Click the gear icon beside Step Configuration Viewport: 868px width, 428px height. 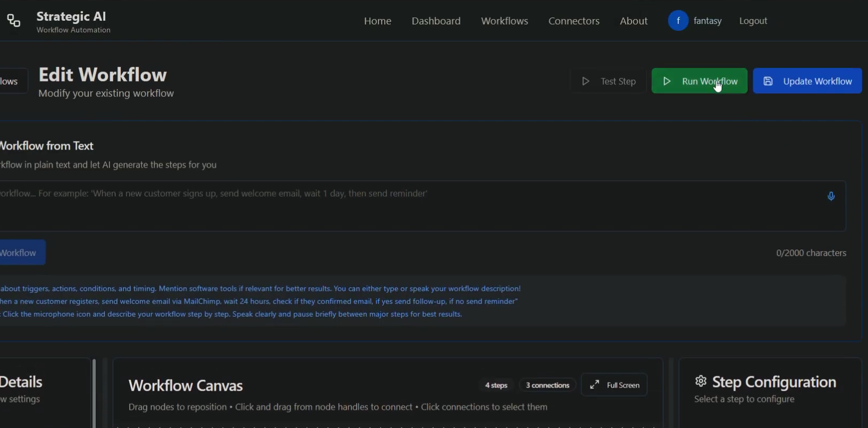click(x=701, y=381)
